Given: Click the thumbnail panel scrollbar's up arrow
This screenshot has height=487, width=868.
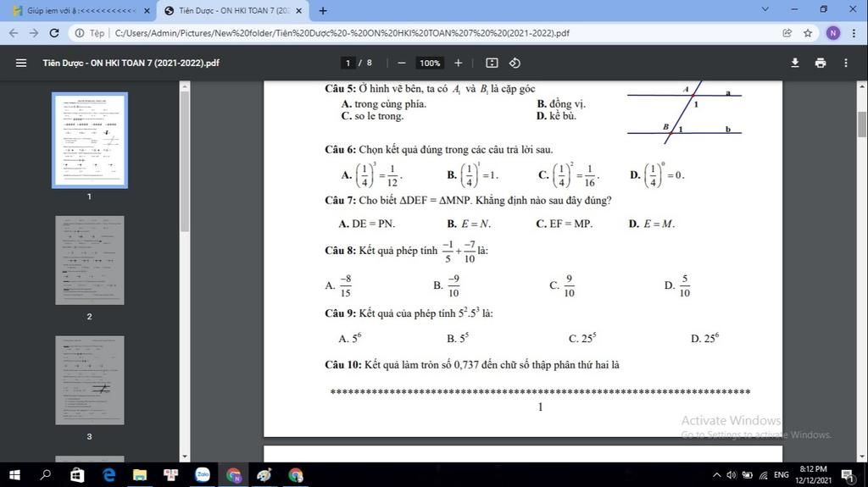Looking at the screenshot, I should (185, 86).
